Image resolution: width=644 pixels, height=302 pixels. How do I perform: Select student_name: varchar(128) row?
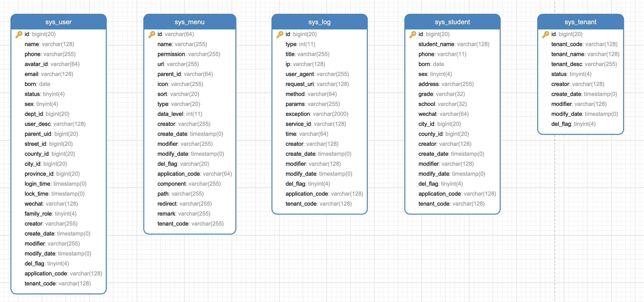pos(454,44)
